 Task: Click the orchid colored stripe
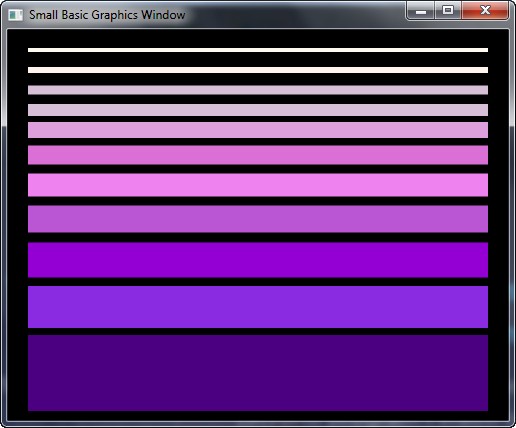click(258, 155)
